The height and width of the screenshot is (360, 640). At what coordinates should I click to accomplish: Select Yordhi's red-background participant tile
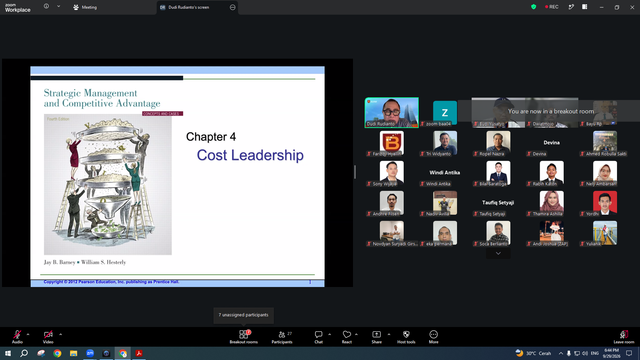[x=605, y=203]
